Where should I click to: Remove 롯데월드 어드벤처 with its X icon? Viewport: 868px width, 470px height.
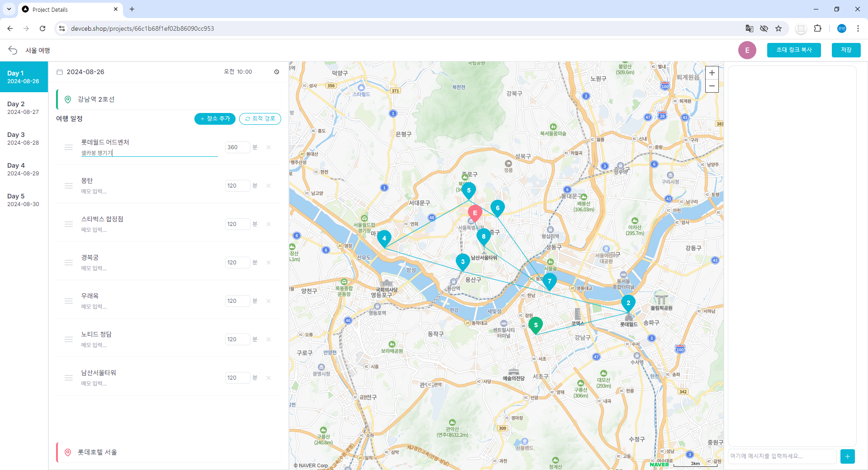(269, 147)
